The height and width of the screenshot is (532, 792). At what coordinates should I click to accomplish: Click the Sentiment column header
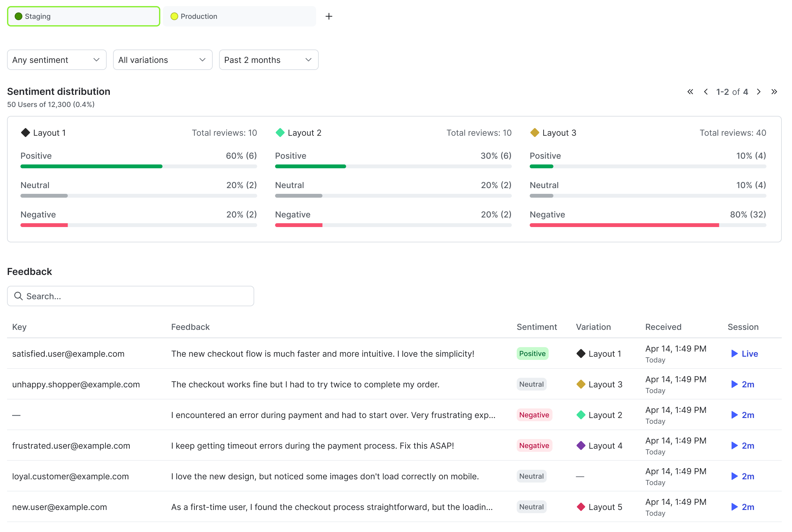click(537, 327)
